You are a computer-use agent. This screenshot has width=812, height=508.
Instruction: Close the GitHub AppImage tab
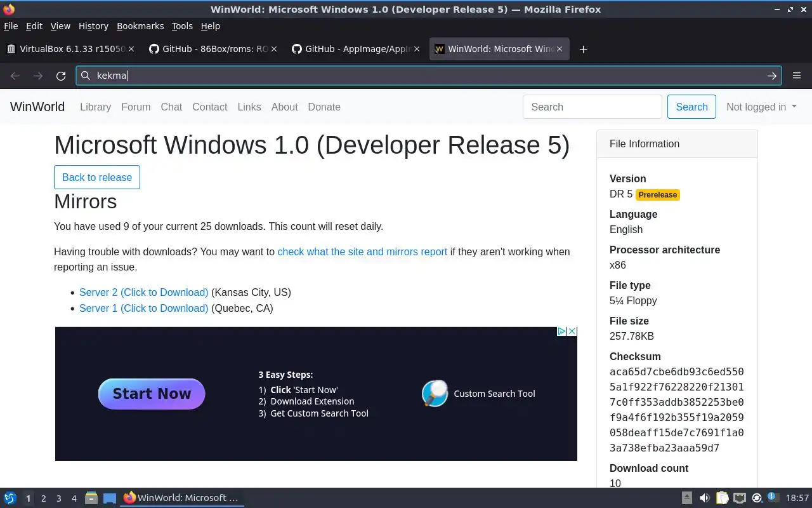pos(417,49)
